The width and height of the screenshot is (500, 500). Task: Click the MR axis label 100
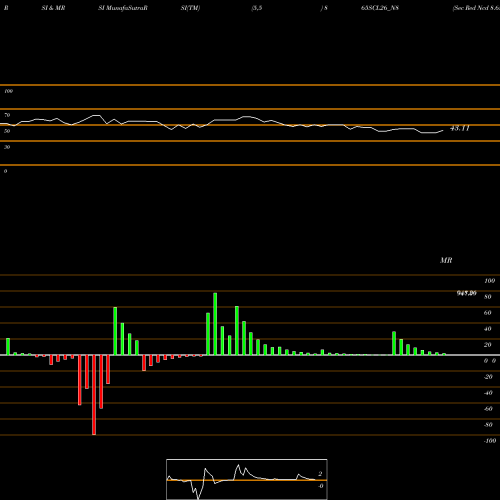(x=489, y=281)
